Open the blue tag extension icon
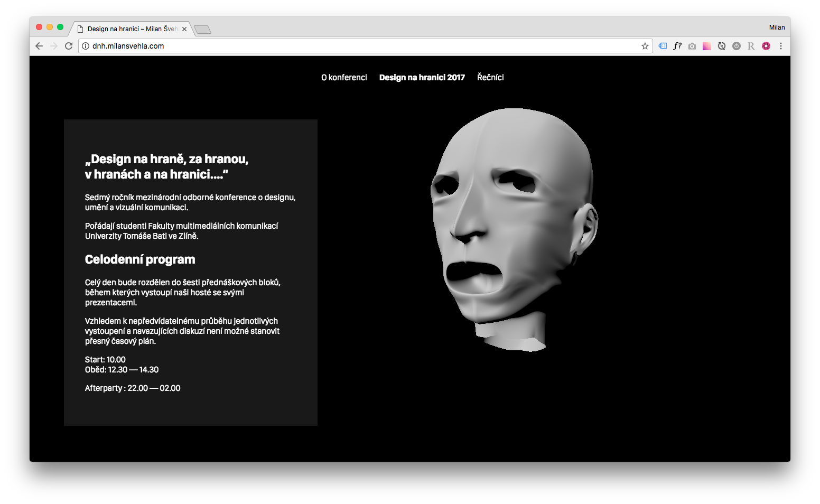The image size is (820, 504). click(663, 46)
